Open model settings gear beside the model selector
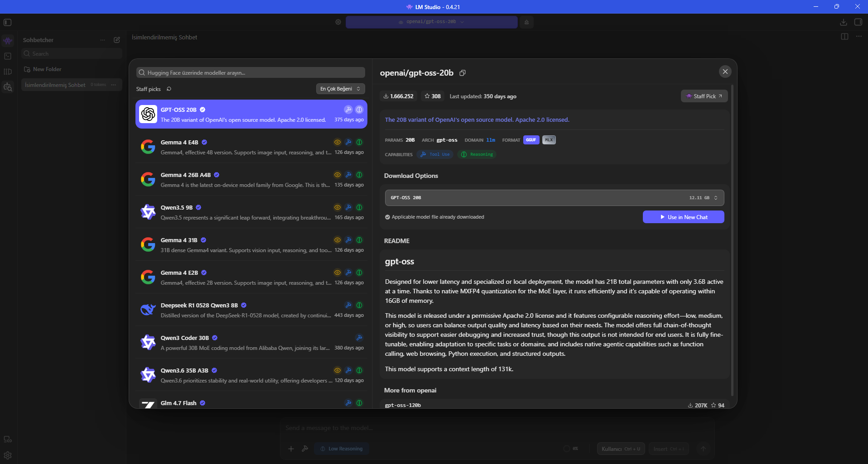Screen dimensions: 868x464 [x=338, y=22]
